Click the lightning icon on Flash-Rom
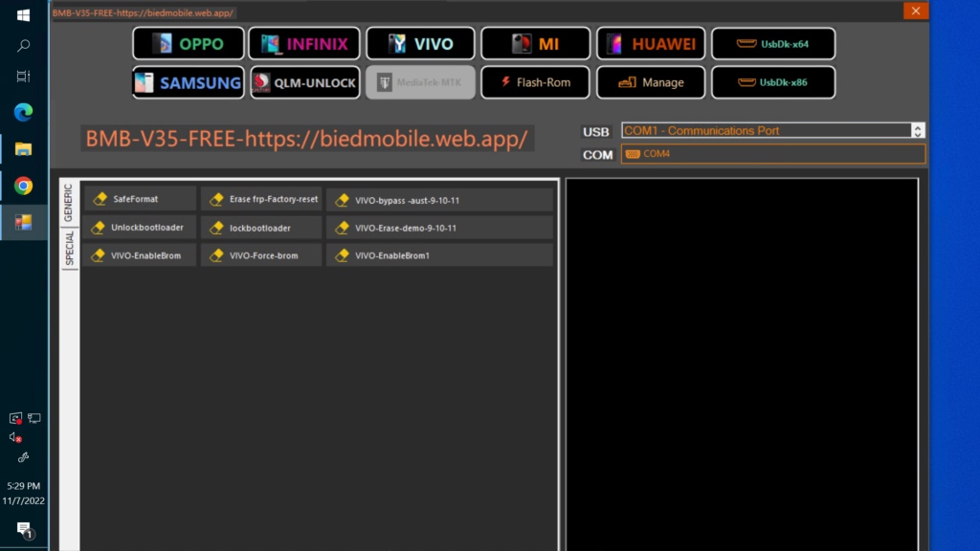The width and height of the screenshot is (980, 551). pyautogui.click(x=505, y=82)
